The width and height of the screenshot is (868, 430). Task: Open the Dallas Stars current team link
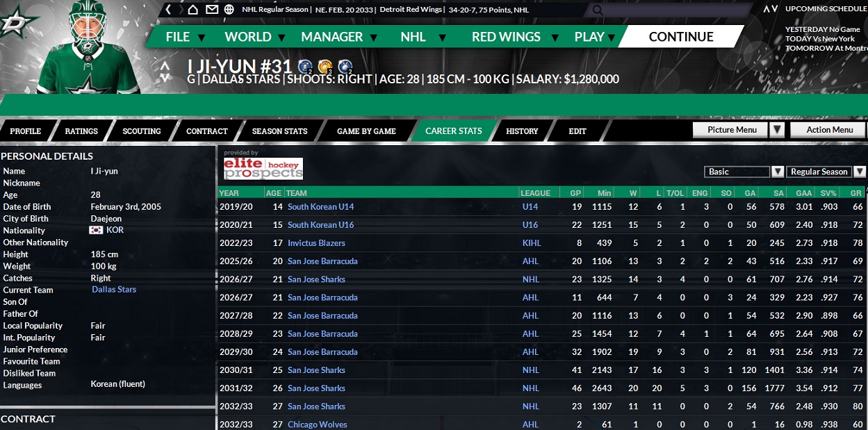point(114,290)
